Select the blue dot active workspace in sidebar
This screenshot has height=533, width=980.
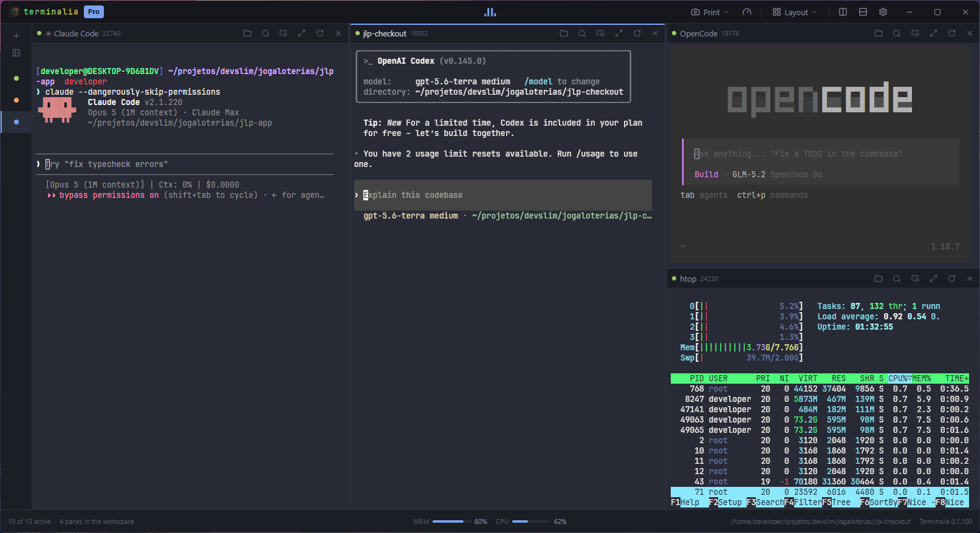[x=16, y=122]
